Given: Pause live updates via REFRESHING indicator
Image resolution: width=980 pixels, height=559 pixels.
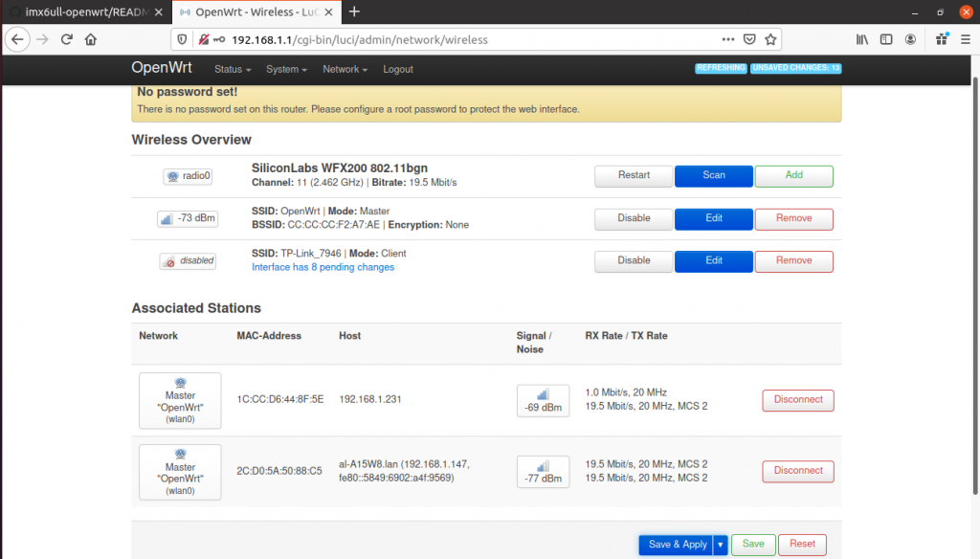Looking at the screenshot, I should (x=721, y=68).
